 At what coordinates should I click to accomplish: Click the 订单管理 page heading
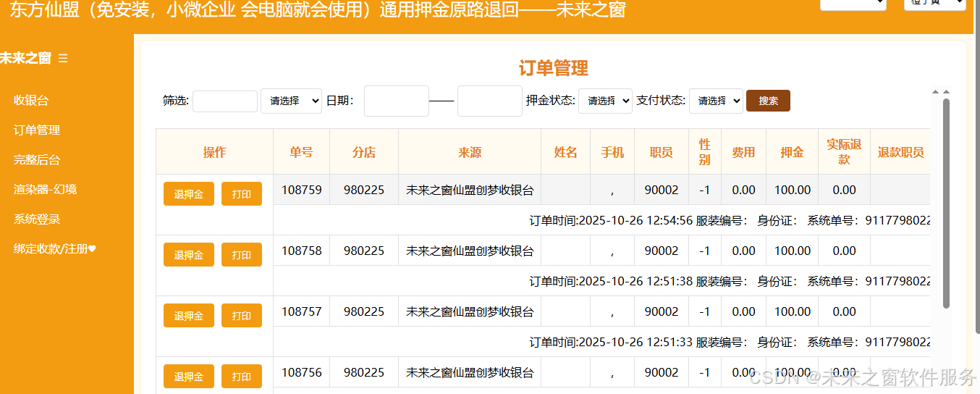pos(554,68)
